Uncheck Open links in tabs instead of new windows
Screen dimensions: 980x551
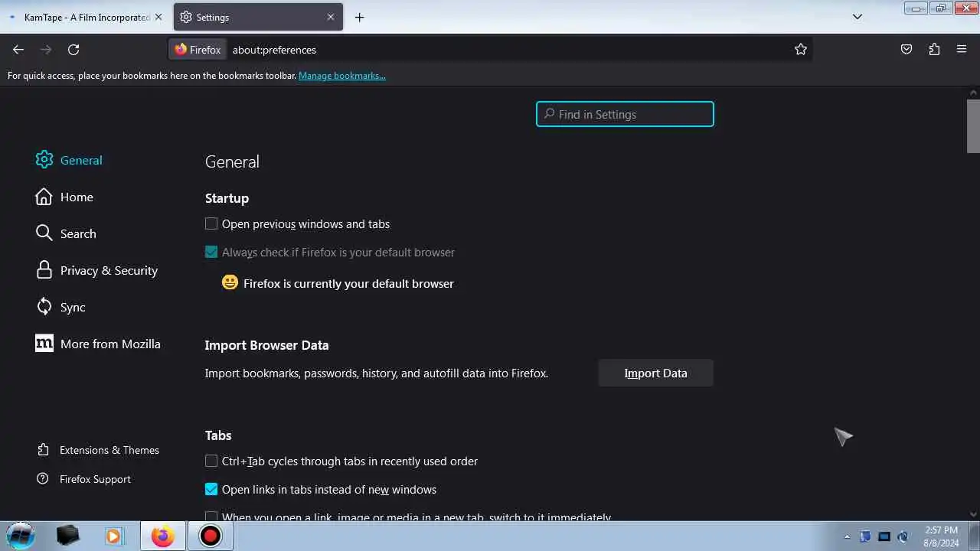coord(211,489)
